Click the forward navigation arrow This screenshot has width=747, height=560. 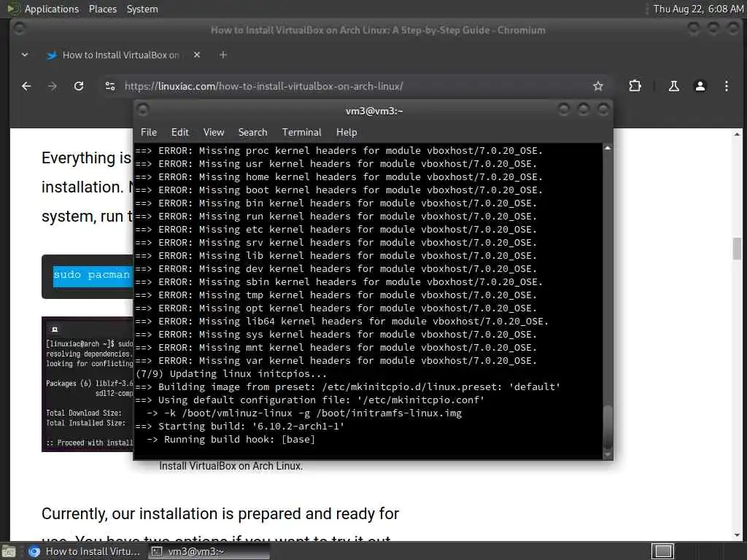click(x=53, y=86)
